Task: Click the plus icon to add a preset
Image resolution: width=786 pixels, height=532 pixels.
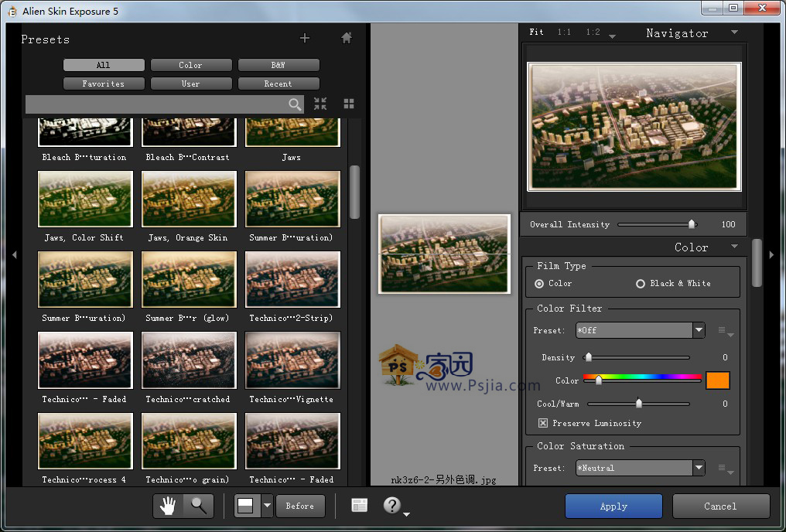Action: pyautogui.click(x=304, y=38)
